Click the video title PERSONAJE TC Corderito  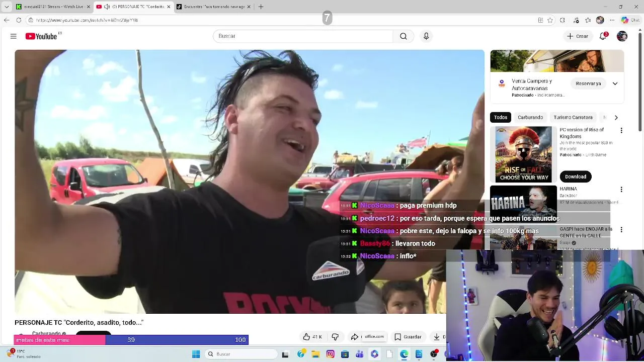coord(79,322)
